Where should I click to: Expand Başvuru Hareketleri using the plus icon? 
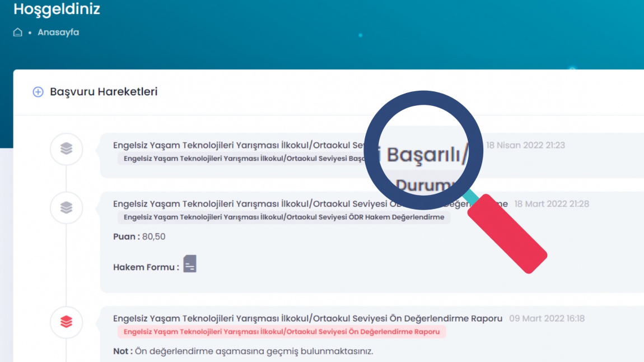[x=38, y=92]
